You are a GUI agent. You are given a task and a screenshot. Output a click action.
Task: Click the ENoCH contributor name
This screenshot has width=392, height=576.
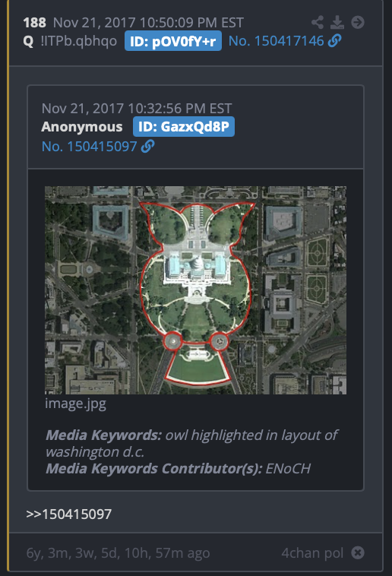(x=289, y=468)
